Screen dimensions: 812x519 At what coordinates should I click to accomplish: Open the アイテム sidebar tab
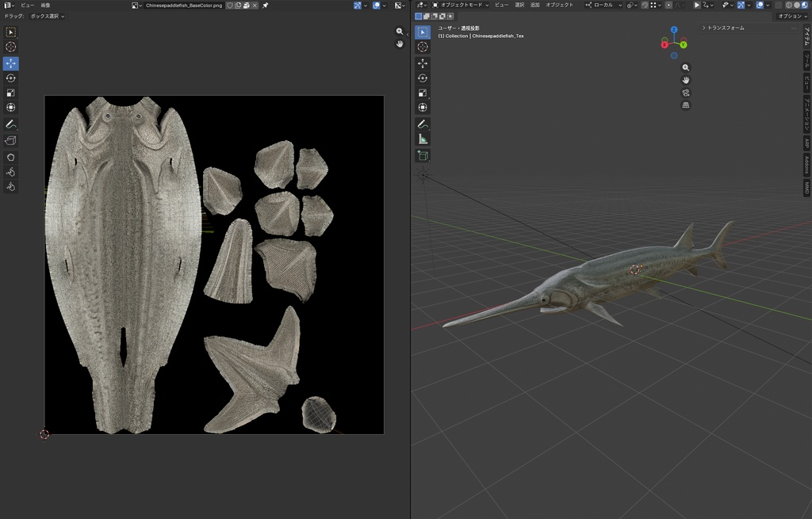(806, 36)
